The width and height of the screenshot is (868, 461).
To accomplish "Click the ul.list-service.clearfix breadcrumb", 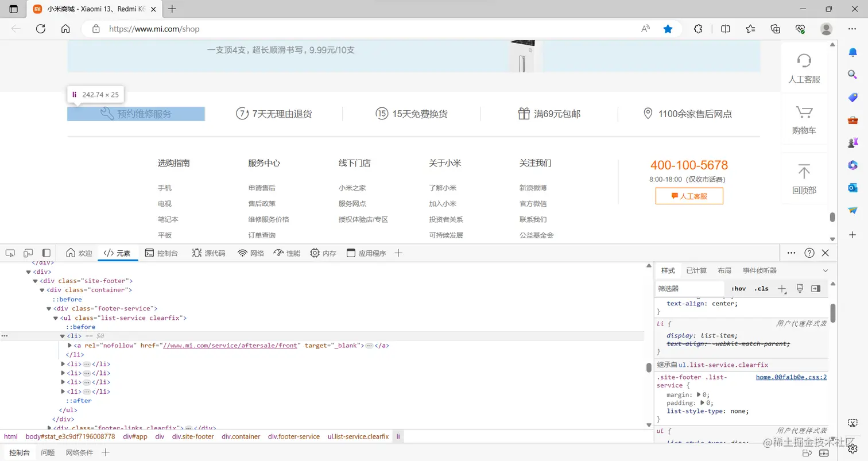I will [358, 437].
